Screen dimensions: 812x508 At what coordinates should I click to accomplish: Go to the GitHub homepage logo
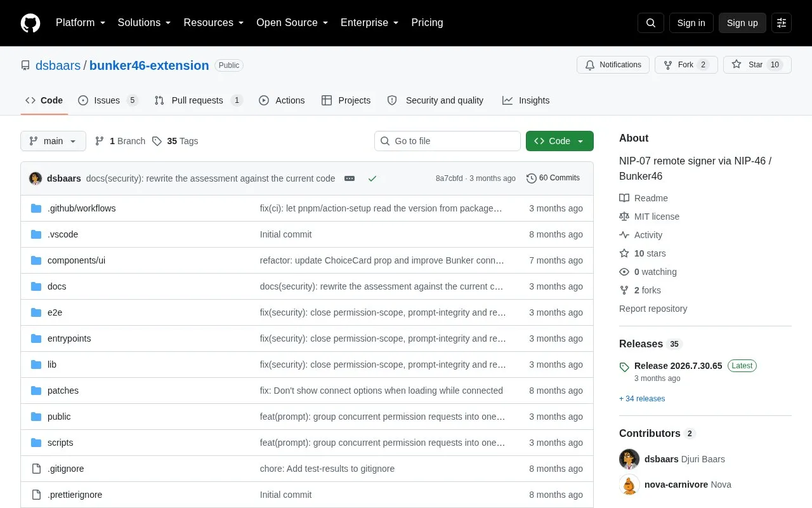(x=30, y=23)
